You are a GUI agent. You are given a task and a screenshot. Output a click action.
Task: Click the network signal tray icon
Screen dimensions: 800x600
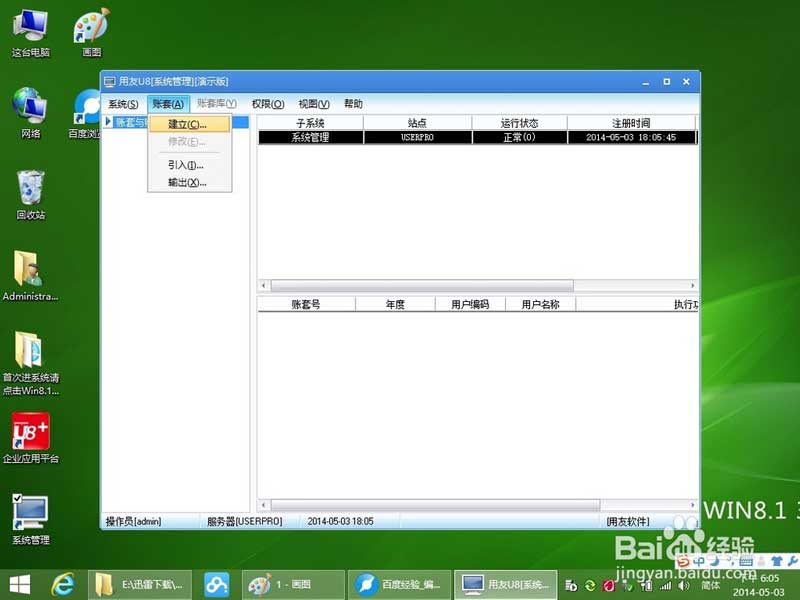point(666,586)
